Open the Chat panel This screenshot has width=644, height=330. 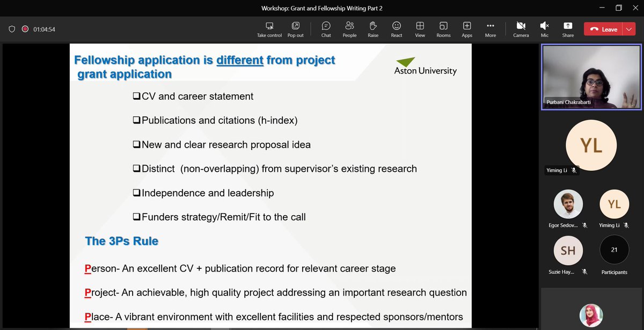click(326, 30)
